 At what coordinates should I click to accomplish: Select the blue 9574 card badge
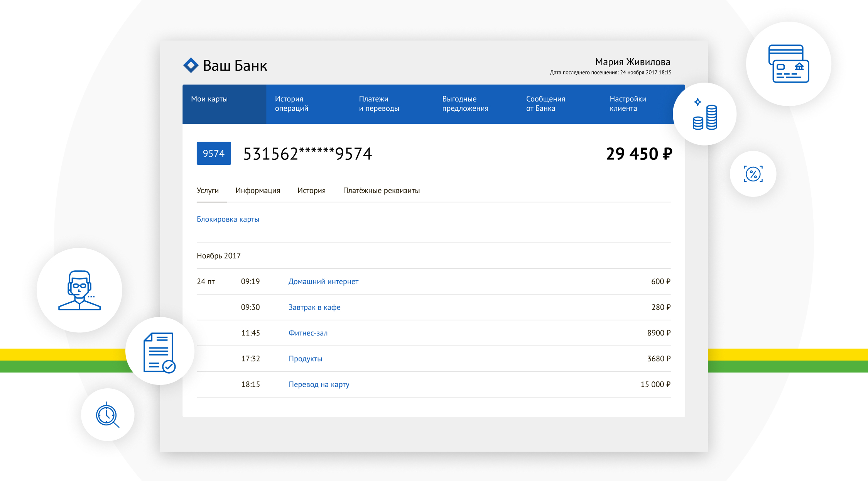coord(214,153)
